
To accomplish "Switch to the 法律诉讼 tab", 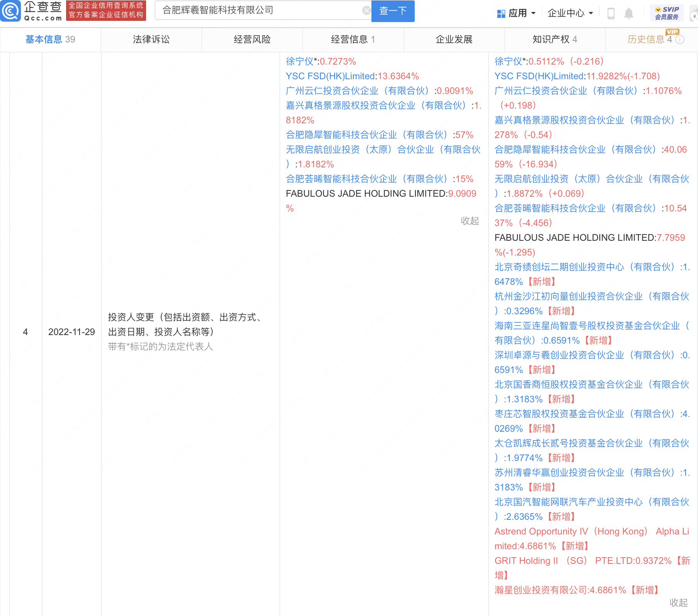I will (151, 39).
